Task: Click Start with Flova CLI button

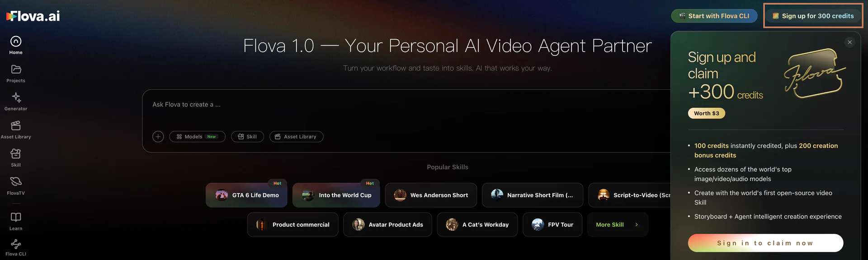Action: pyautogui.click(x=714, y=16)
